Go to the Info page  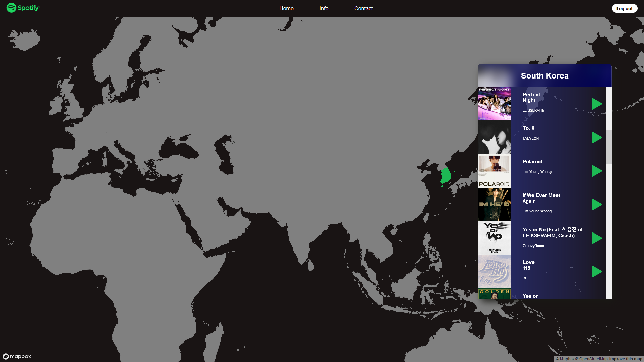pyautogui.click(x=324, y=8)
